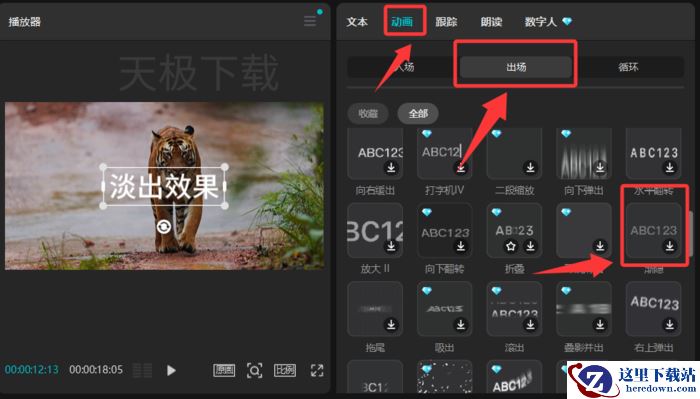The height and width of the screenshot is (399, 700).
Task: Click download icon on 放大 II preset
Action: 391,246
